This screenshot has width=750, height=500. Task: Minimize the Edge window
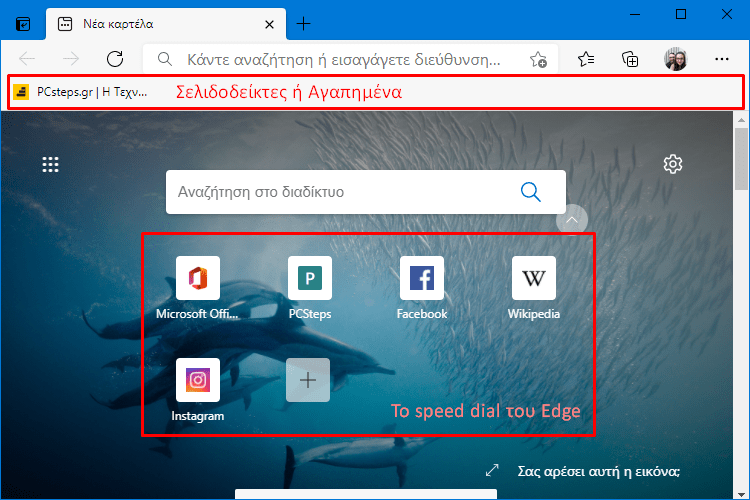(635, 14)
